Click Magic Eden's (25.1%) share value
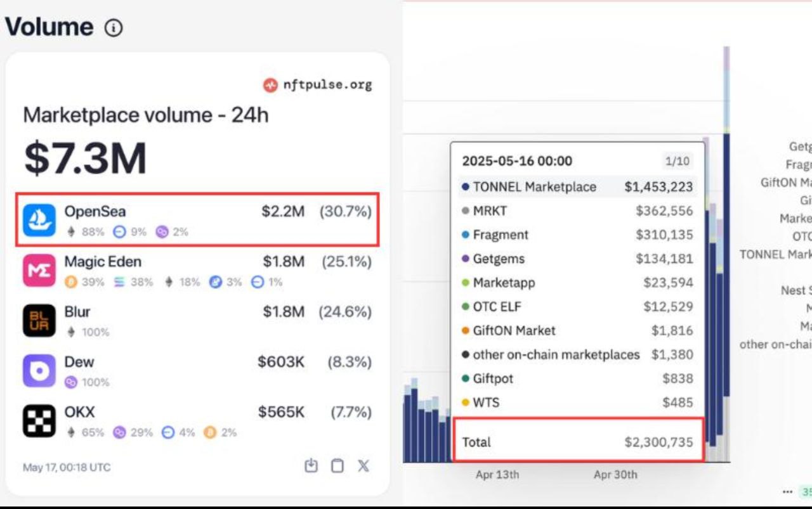The height and width of the screenshot is (509, 812). tap(346, 262)
